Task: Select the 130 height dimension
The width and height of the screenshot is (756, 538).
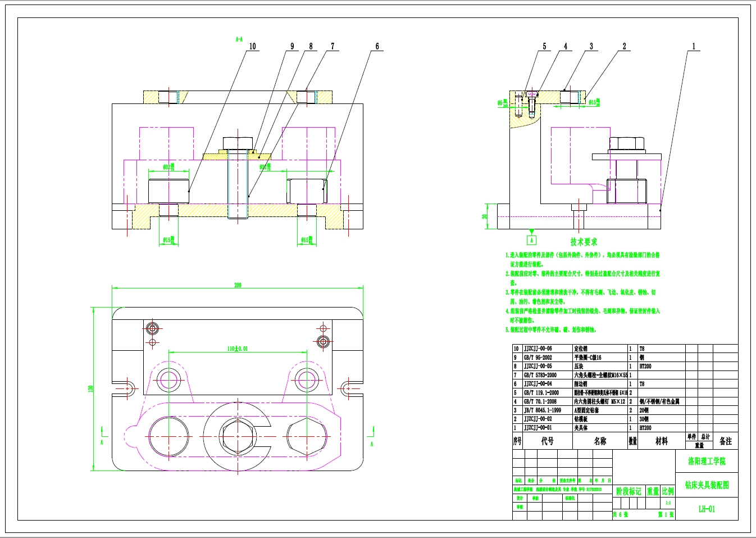Action: [90, 388]
